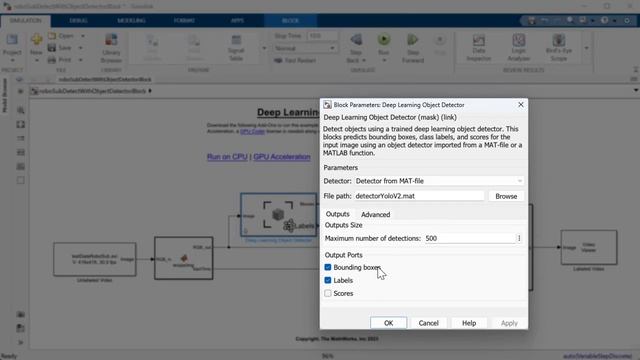Open the Print button dropdown arrow

pyautogui.click(x=80, y=60)
